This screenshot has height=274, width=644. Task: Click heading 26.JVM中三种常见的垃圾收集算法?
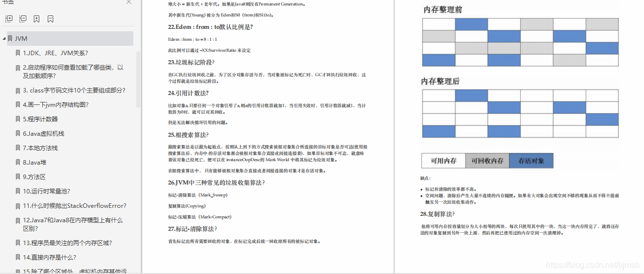[216, 183]
